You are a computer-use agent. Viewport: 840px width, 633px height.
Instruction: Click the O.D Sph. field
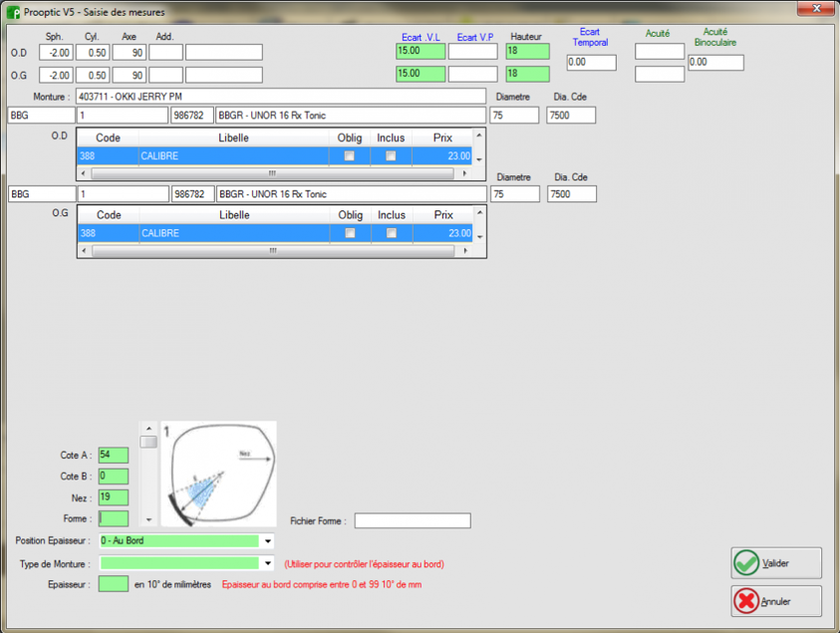(56, 53)
